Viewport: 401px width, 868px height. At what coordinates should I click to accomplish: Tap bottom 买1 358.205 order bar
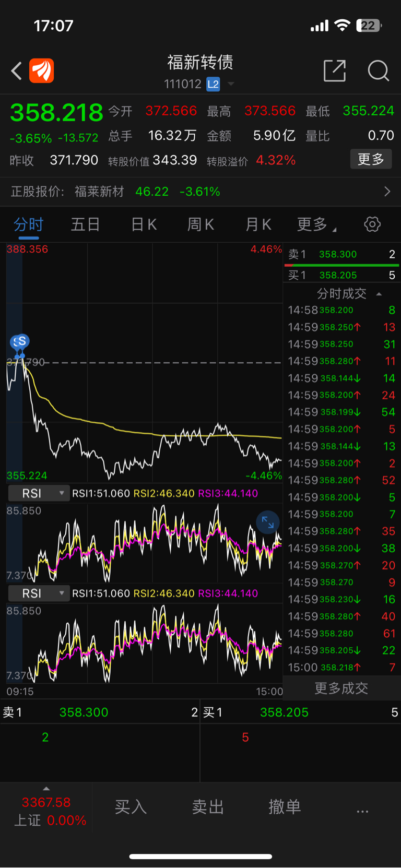301,712
